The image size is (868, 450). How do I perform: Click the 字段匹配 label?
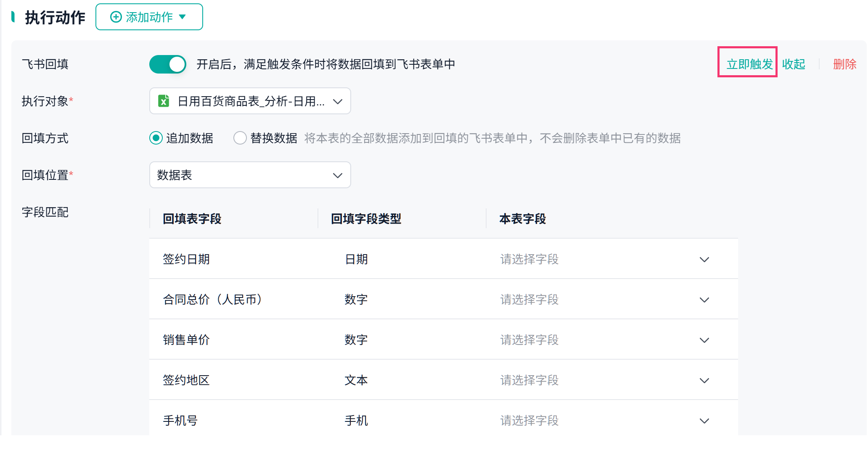coord(45,212)
